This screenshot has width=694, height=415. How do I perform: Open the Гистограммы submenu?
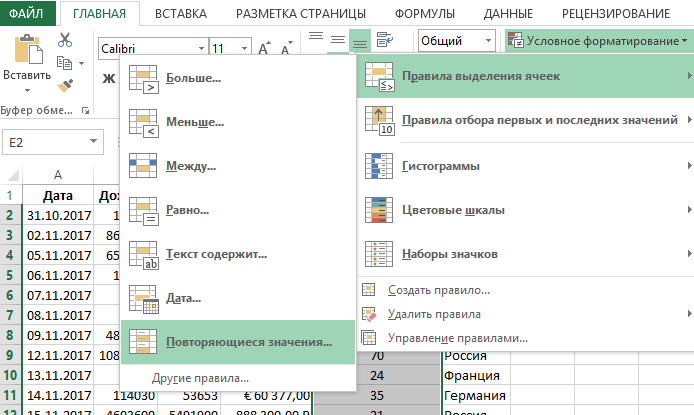point(526,166)
